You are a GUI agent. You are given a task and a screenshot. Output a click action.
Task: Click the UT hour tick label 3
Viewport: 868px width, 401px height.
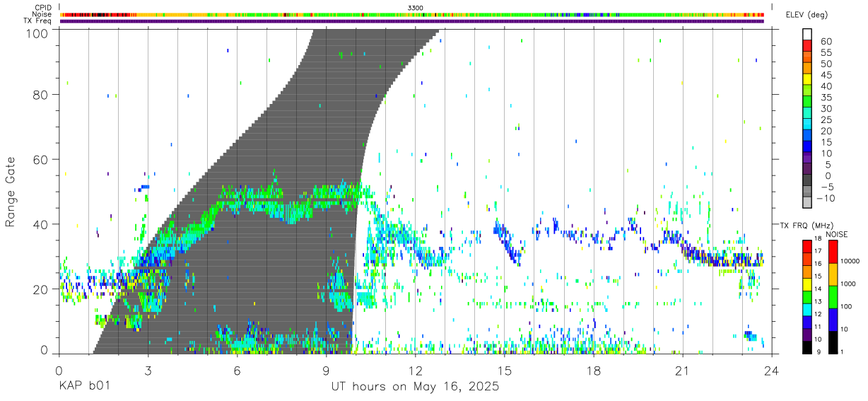pyautogui.click(x=148, y=371)
